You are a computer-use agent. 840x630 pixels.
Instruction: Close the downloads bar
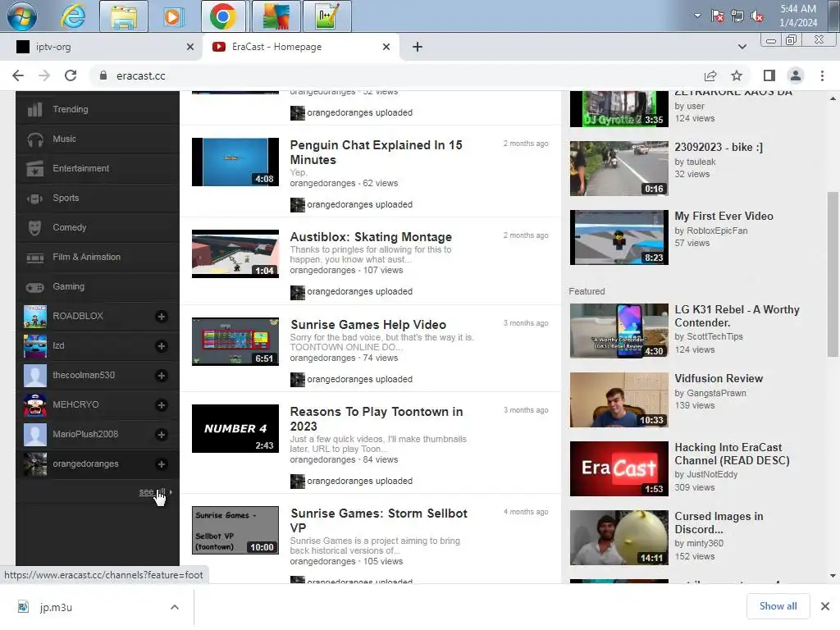[x=825, y=606]
